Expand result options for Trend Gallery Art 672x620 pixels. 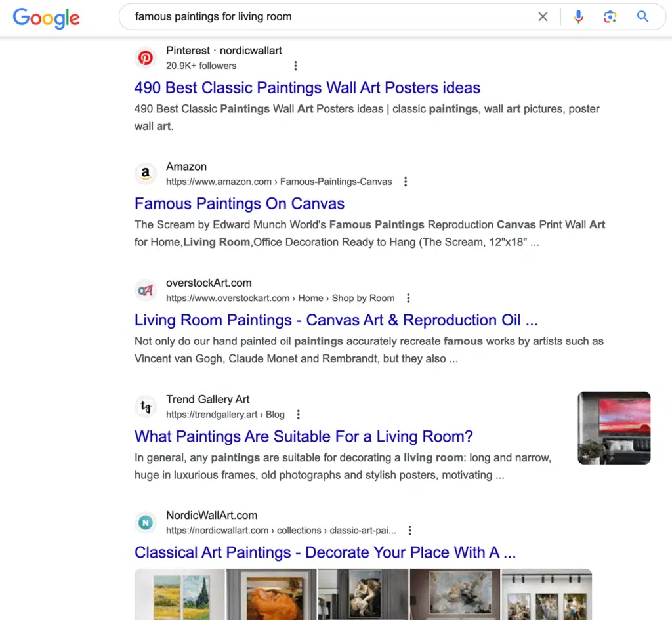(298, 414)
